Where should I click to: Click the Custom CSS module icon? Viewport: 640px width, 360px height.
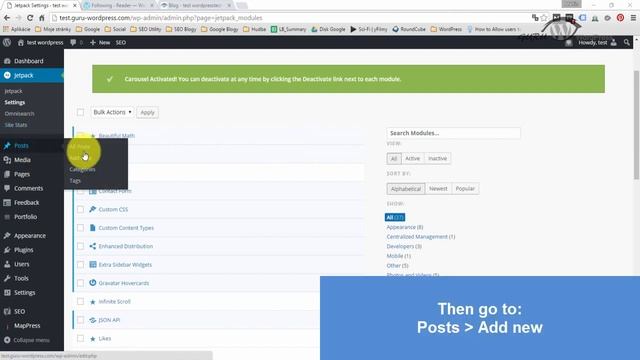[x=93, y=209]
